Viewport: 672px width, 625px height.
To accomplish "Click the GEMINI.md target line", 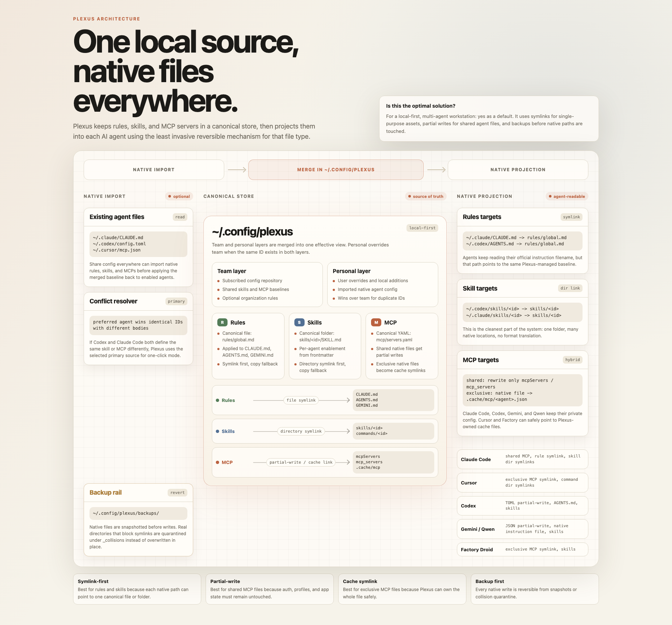I will click(367, 406).
